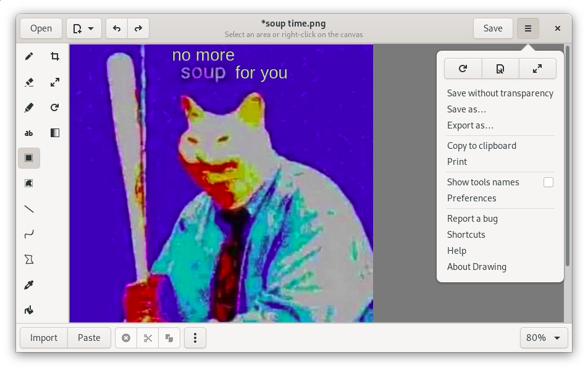
Task: Select the Curve tool
Action: (29, 234)
